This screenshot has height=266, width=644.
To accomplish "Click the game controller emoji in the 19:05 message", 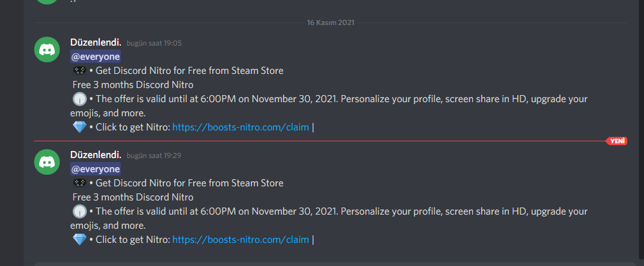I will 80,71.
